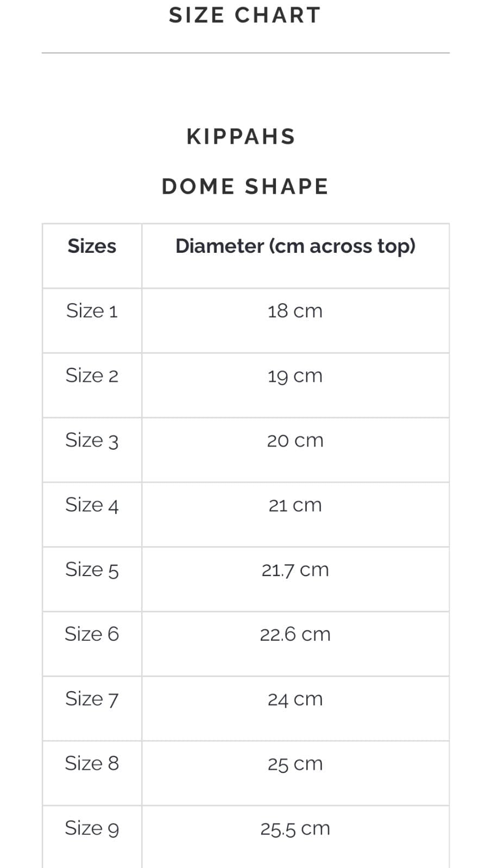492x868 pixels.
Task: Click the 21.7 cm diameter value
Action: pos(295,570)
